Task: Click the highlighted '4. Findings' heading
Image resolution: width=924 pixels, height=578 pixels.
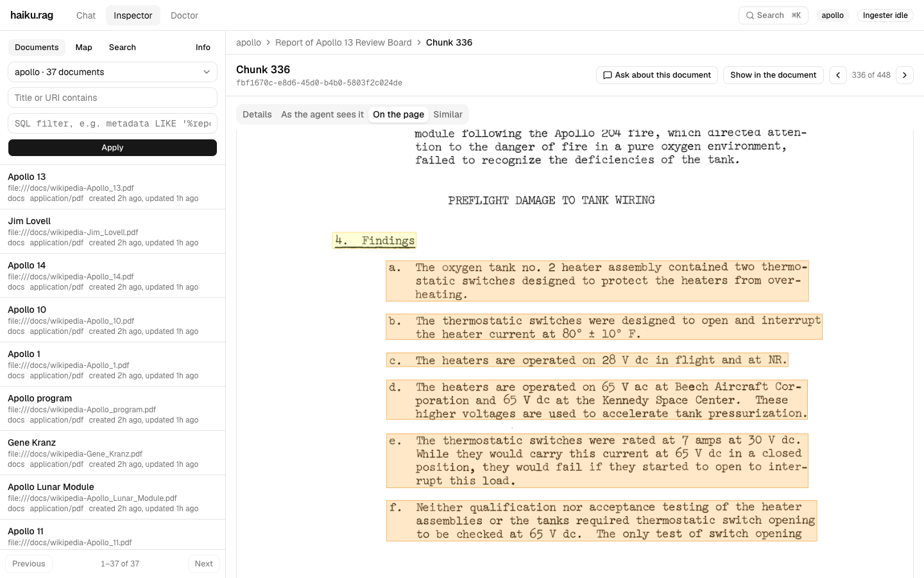Action: pyautogui.click(x=374, y=240)
